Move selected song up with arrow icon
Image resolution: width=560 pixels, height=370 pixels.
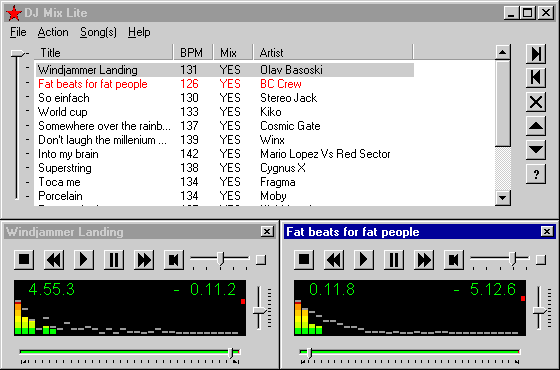click(x=536, y=126)
